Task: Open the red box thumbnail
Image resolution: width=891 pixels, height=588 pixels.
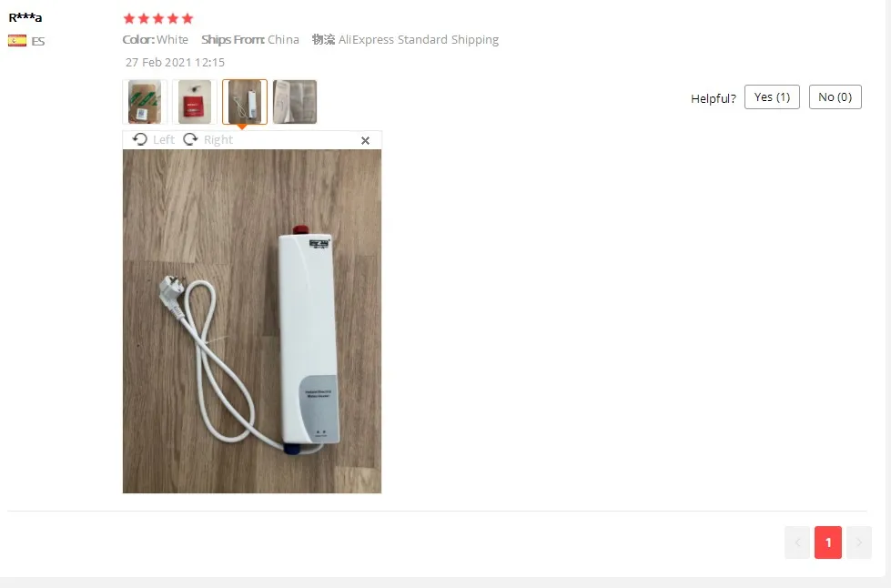Action: pyautogui.click(x=195, y=102)
